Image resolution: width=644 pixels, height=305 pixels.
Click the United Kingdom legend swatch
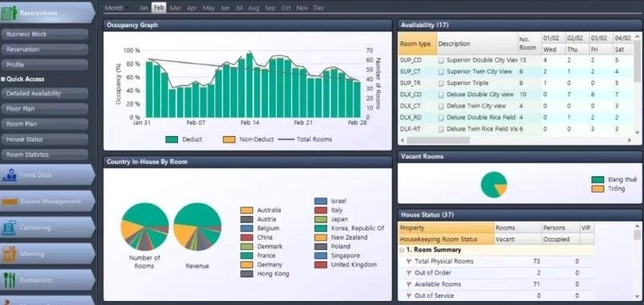click(320, 265)
